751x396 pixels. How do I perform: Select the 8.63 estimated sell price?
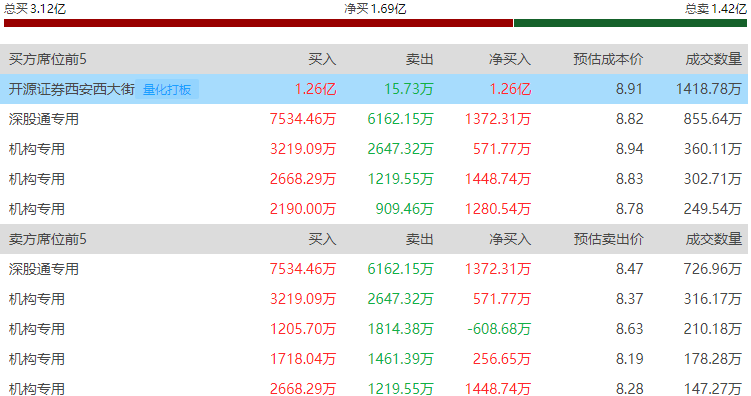click(629, 329)
